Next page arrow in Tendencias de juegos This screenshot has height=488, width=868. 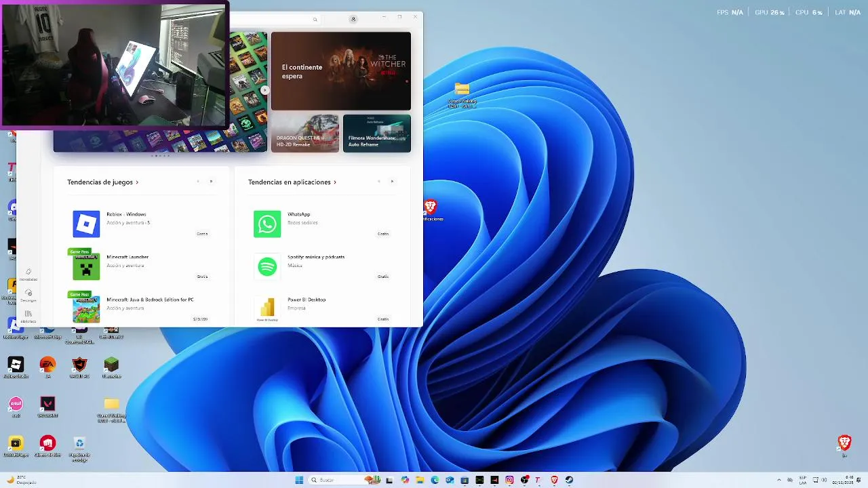[x=211, y=182]
